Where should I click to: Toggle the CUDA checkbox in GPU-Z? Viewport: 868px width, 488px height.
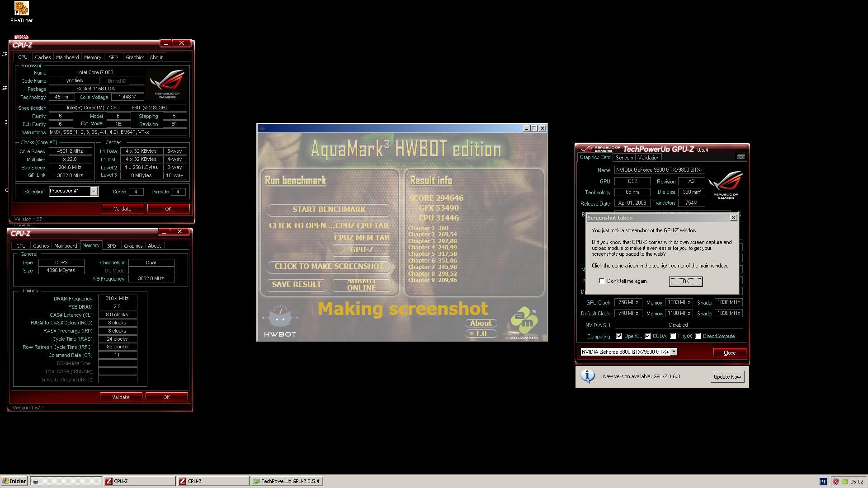point(648,336)
